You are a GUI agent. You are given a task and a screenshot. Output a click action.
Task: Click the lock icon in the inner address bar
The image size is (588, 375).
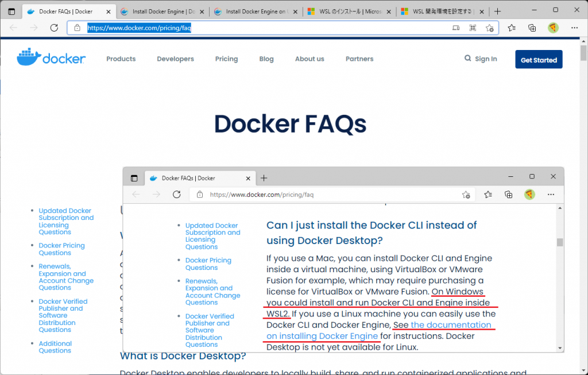pyautogui.click(x=200, y=194)
